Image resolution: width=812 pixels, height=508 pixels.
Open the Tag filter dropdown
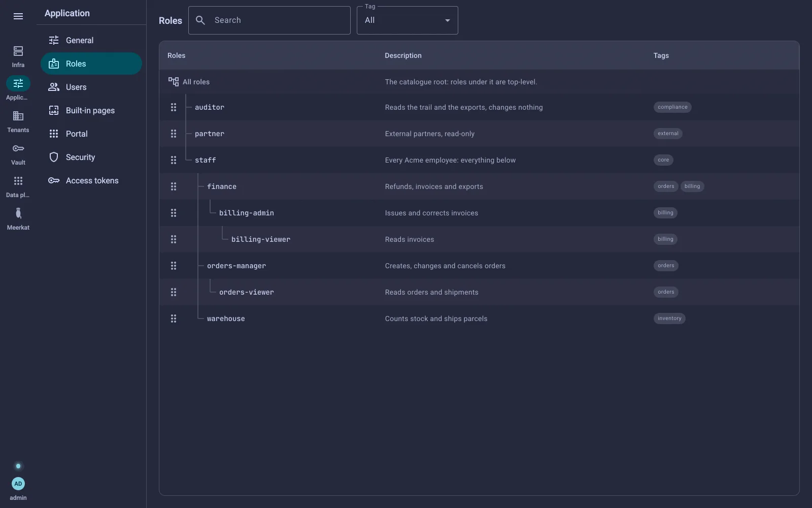click(x=408, y=20)
